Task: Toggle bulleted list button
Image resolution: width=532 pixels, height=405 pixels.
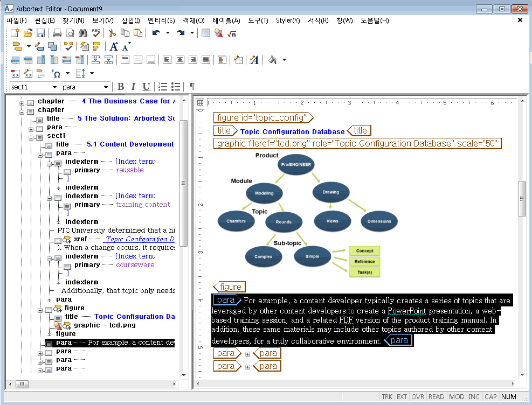Action: click(x=176, y=87)
